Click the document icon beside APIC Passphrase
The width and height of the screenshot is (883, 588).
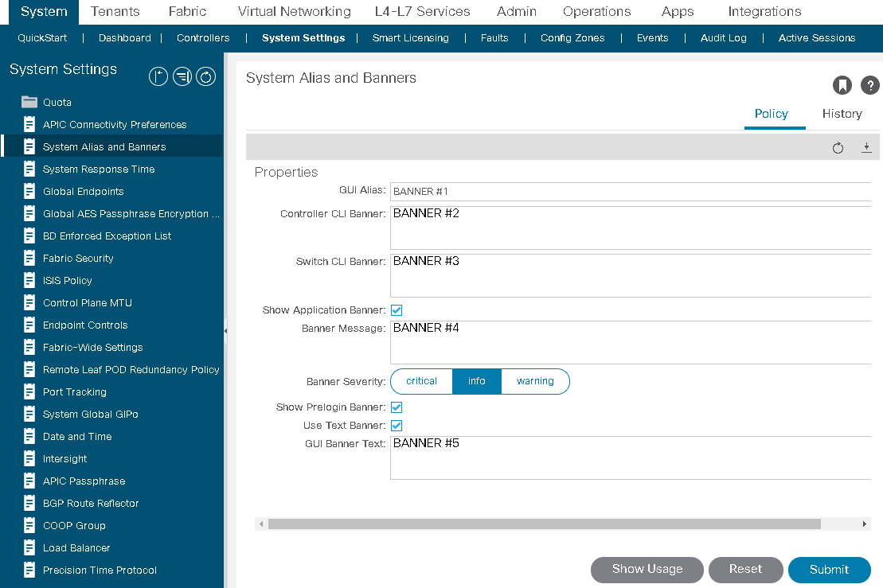[x=29, y=481]
